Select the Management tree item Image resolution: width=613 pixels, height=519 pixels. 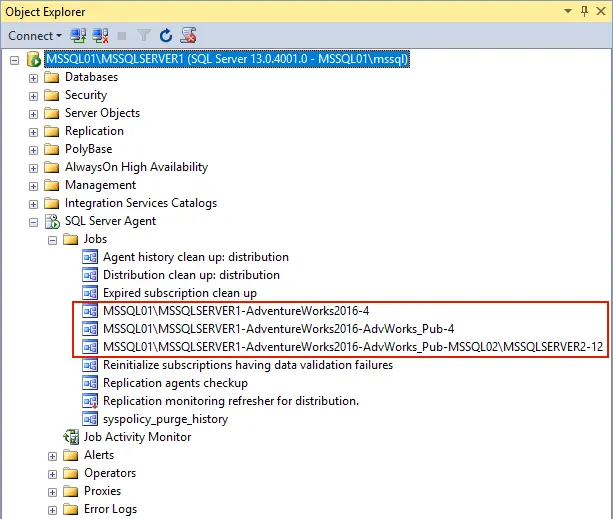pyautogui.click(x=100, y=185)
